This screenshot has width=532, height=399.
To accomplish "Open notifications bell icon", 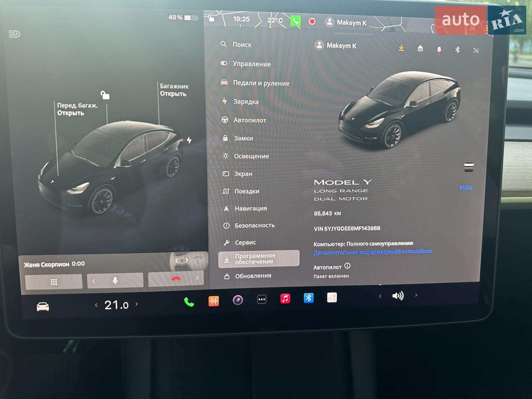I will (439, 50).
